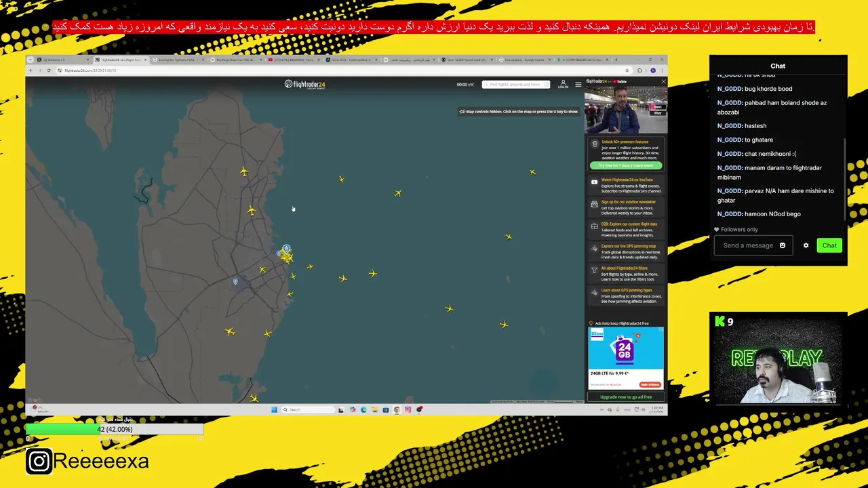Close the Flightradar24 YouTube video panel
This screenshot has width=868, height=488.
pyautogui.click(x=663, y=81)
